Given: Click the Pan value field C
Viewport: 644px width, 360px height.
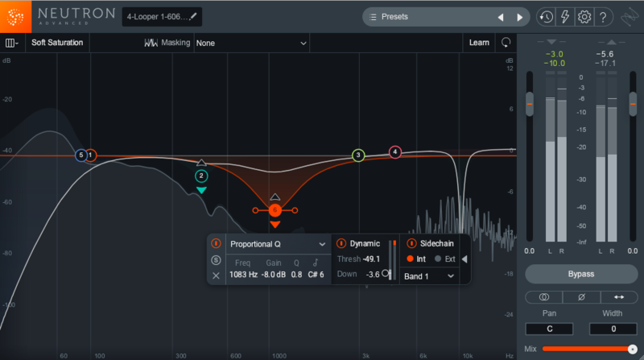Looking at the screenshot, I should pos(549,329).
